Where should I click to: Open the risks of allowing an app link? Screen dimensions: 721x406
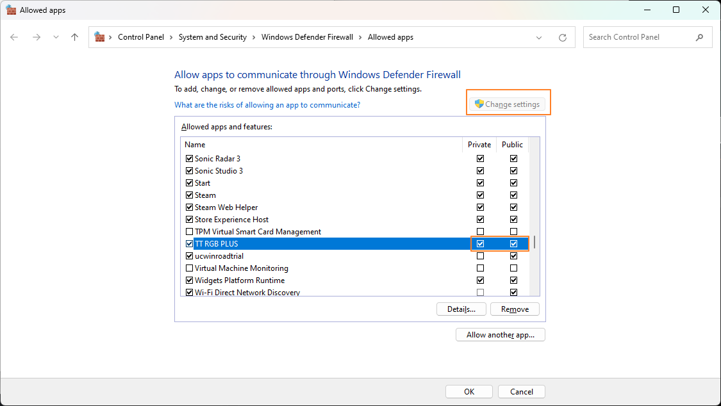[x=267, y=105]
